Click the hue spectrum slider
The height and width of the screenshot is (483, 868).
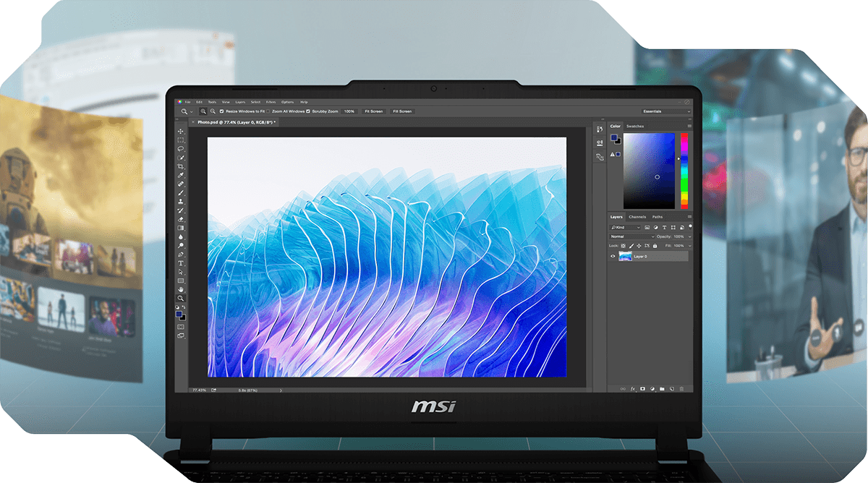click(x=684, y=171)
